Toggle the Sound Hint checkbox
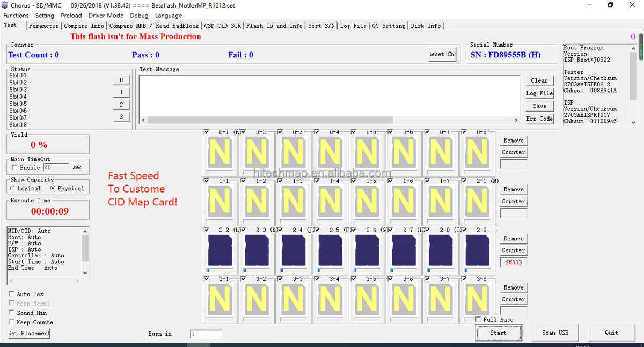The image size is (644, 347). [x=11, y=313]
